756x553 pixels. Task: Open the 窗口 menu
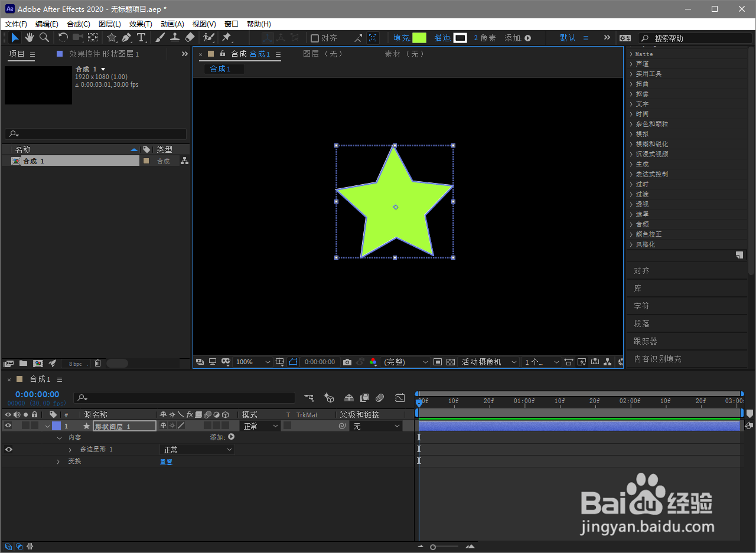pyautogui.click(x=232, y=24)
